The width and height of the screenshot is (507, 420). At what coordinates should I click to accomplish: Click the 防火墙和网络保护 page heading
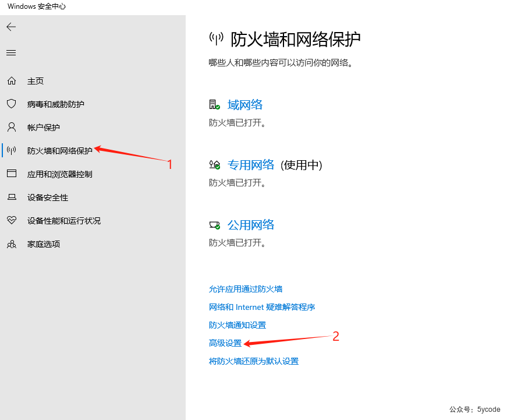pyautogui.click(x=296, y=40)
